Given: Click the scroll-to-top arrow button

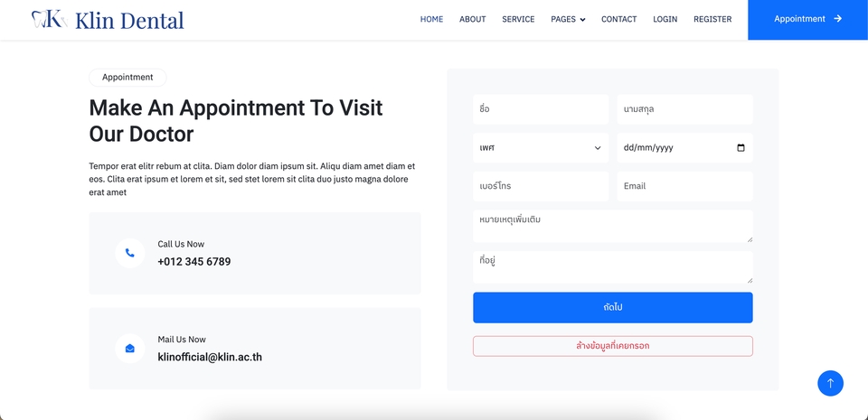Looking at the screenshot, I should point(830,383).
